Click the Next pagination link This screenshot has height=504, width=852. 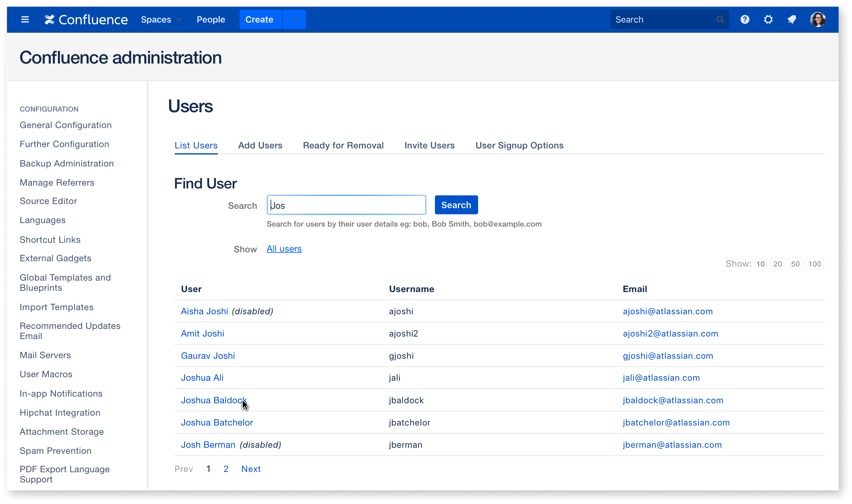(251, 469)
